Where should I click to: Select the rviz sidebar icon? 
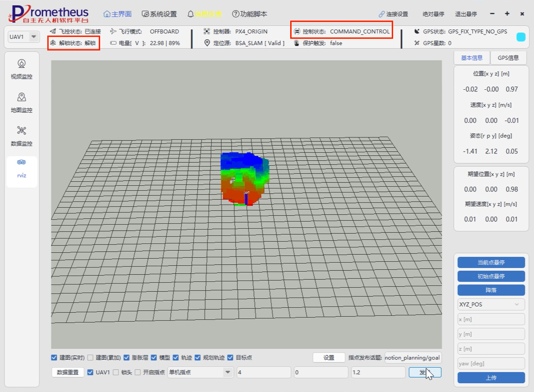(x=22, y=162)
